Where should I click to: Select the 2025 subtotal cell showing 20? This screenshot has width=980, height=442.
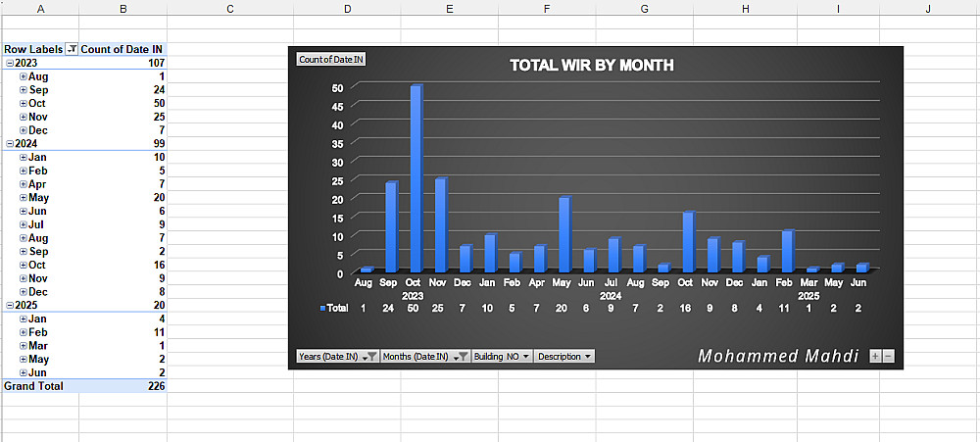tap(123, 306)
